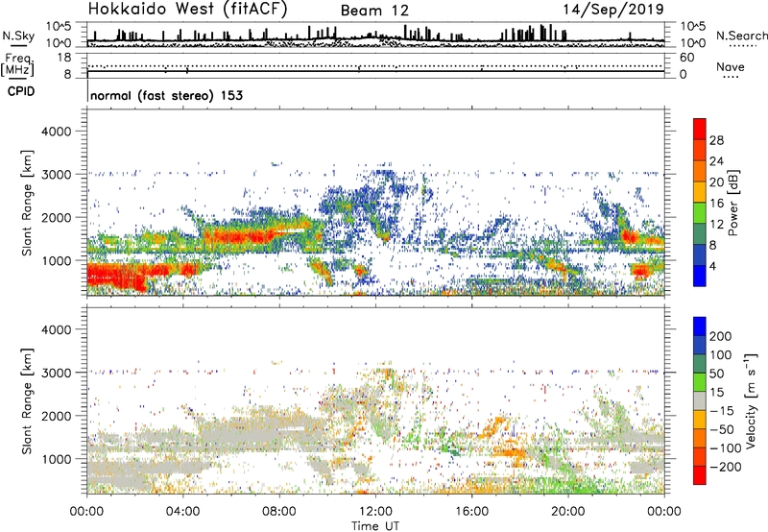768x532 pixels.
Task: Click the power panel 'Slant Range [km]' label
Action: pyautogui.click(x=27, y=203)
